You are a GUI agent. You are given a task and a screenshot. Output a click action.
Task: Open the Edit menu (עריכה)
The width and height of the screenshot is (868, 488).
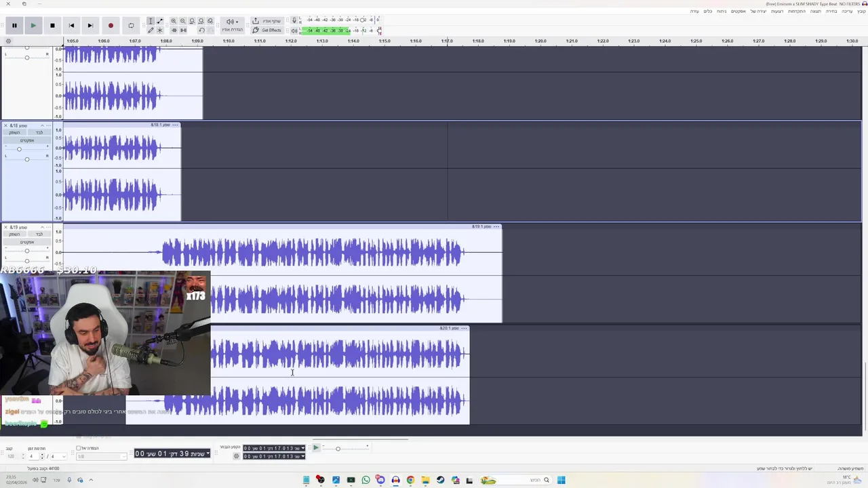847,11
